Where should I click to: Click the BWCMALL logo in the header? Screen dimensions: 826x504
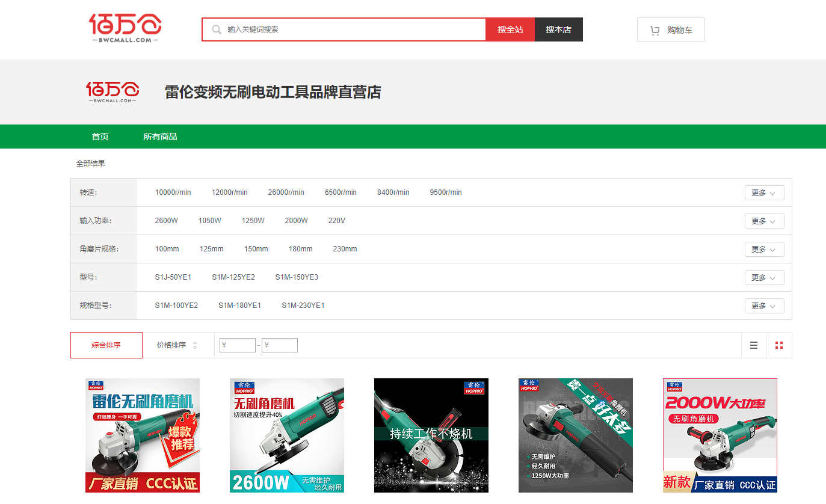(x=125, y=28)
